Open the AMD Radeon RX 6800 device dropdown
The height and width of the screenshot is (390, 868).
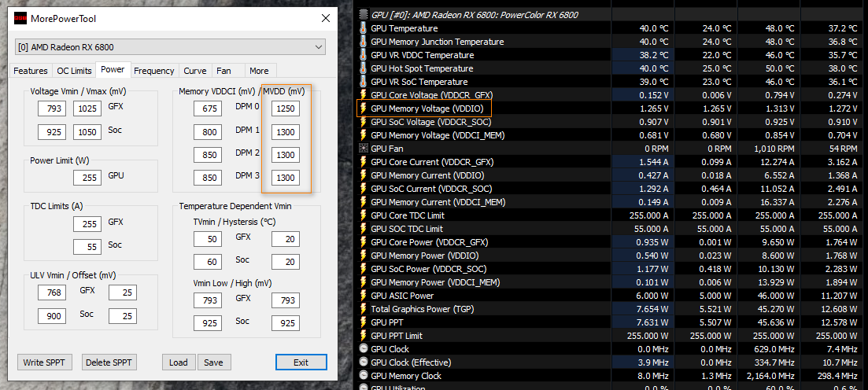click(171, 47)
